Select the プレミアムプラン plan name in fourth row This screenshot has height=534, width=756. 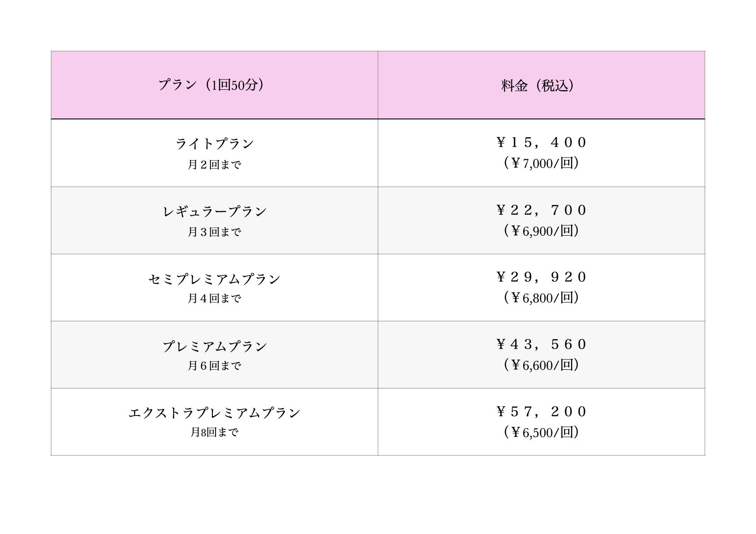click(x=214, y=346)
